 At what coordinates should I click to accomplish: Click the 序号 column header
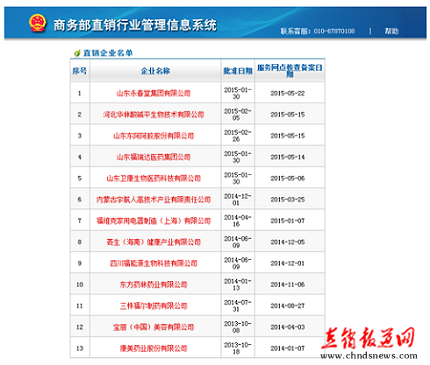[80, 71]
